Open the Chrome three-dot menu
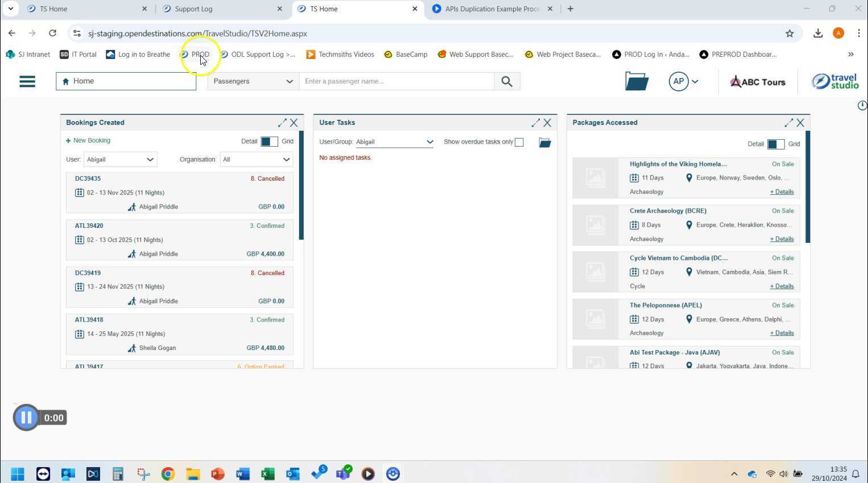 click(859, 34)
